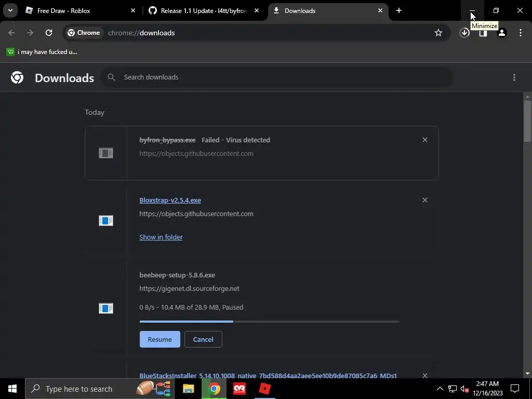Bookmark this page with the star icon
The height and width of the screenshot is (399, 532).
click(438, 33)
